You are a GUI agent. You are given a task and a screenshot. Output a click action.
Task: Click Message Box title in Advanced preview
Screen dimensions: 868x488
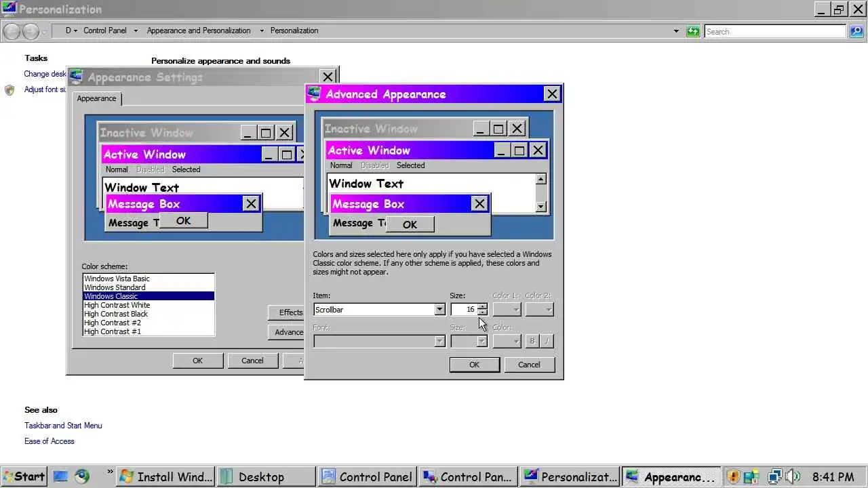point(368,204)
